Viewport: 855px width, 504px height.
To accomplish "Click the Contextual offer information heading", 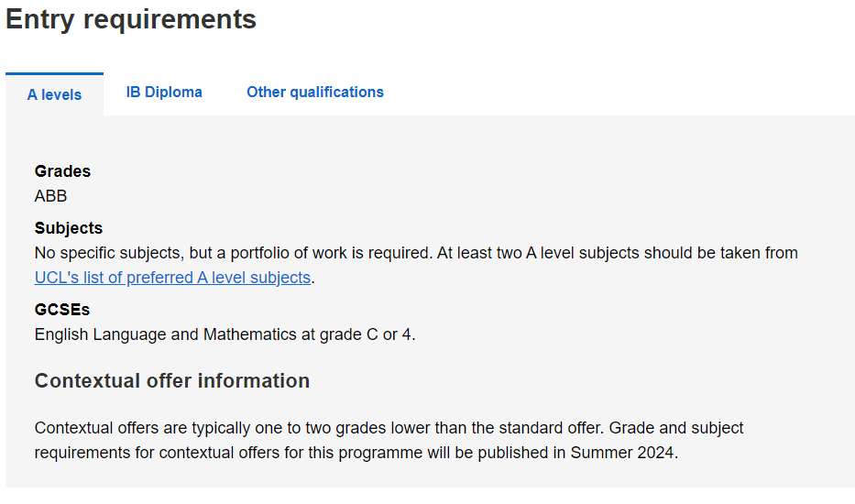I will [172, 380].
